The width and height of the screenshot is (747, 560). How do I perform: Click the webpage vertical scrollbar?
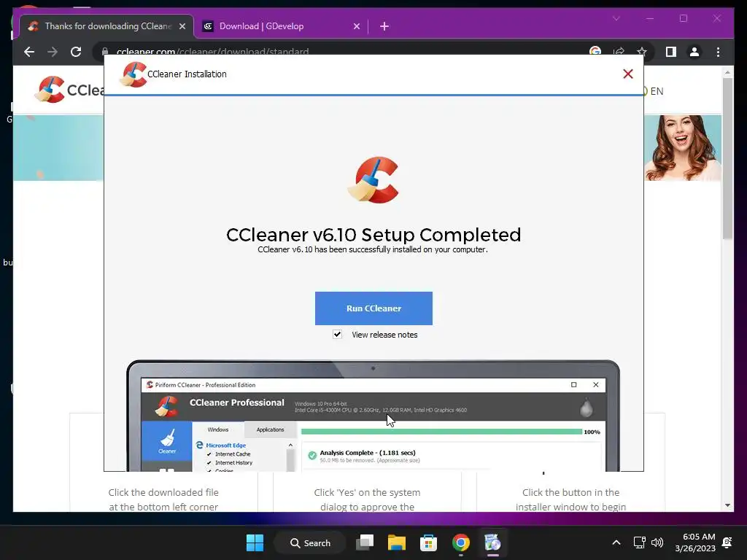pyautogui.click(x=727, y=158)
